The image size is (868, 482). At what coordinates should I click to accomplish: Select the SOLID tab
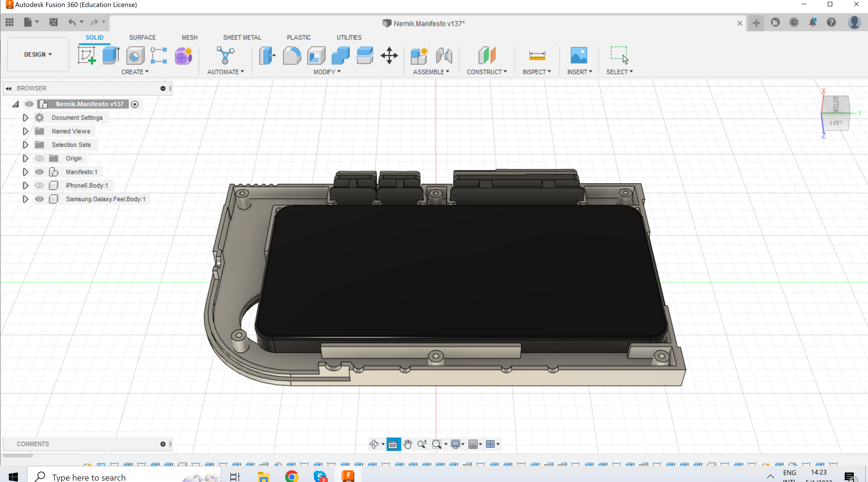tap(94, 37)
